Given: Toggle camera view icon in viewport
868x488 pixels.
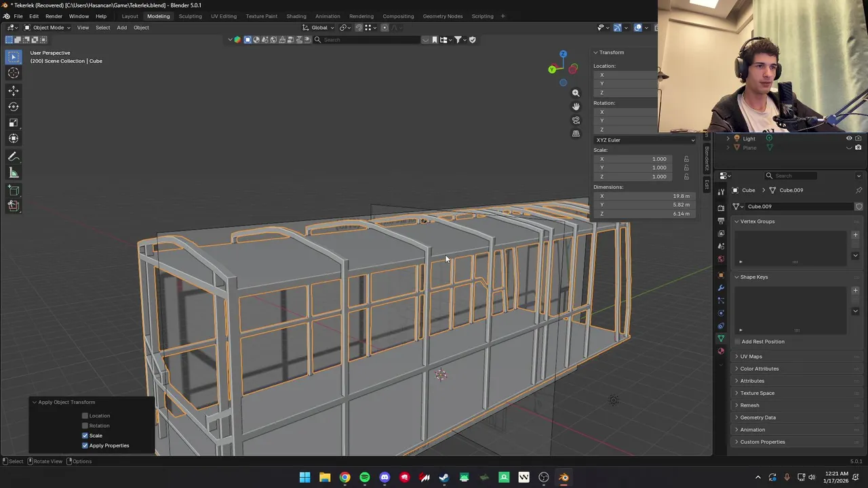Looking at the screenshot, I should click(576, 120).
